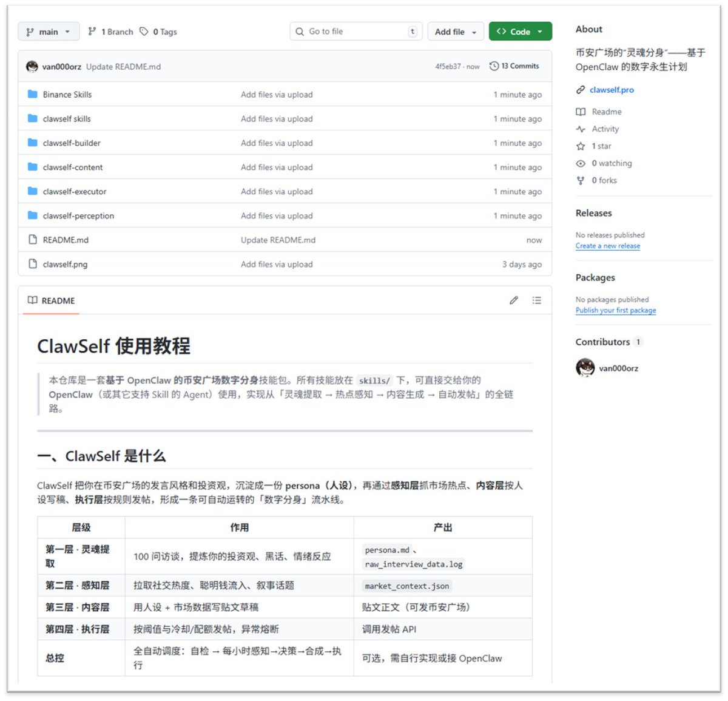This screenshot has height=701, width=728.
Task: Open the clawself-content folder name
Action: click(73, 167)
